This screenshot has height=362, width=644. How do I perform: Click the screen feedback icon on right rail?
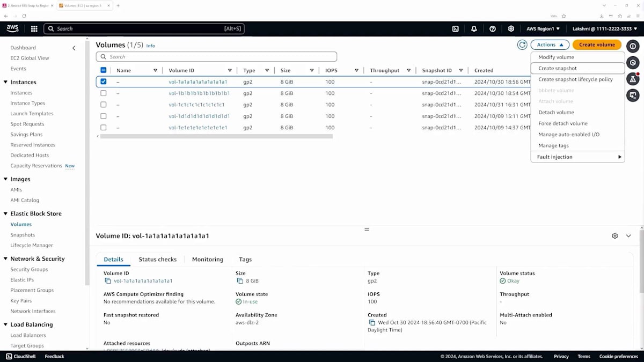tap(633, 95)
